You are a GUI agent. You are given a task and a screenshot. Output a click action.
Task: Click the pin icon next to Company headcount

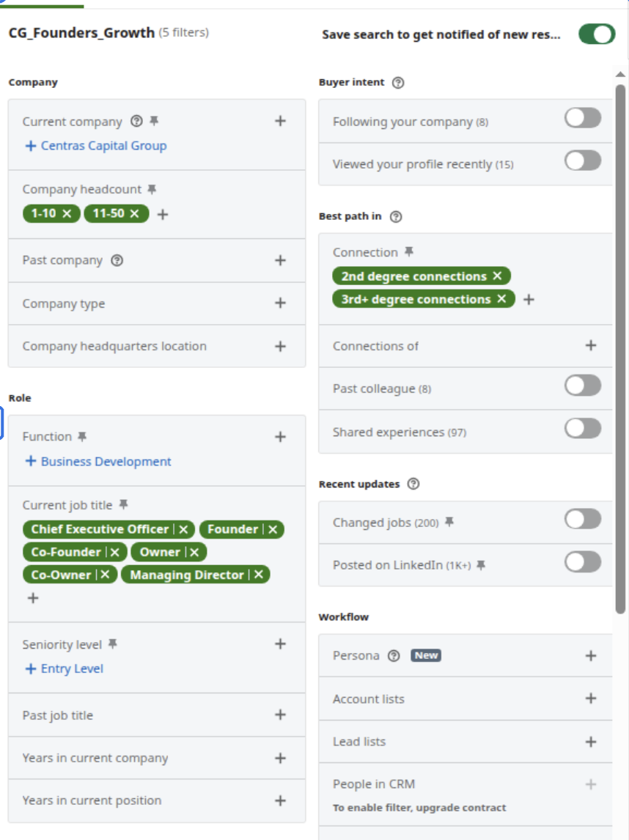click(x=152, y=189)
